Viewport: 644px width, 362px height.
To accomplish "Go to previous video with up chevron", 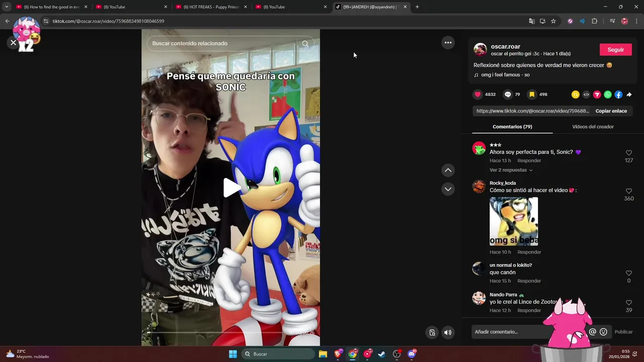I will (x=448, y=170).
